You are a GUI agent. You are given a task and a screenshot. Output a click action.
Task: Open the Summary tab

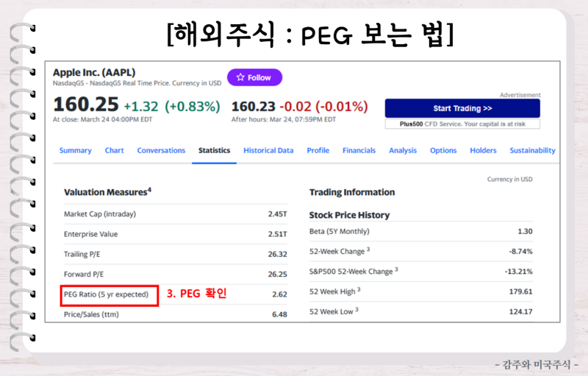[x=76, y=151]
